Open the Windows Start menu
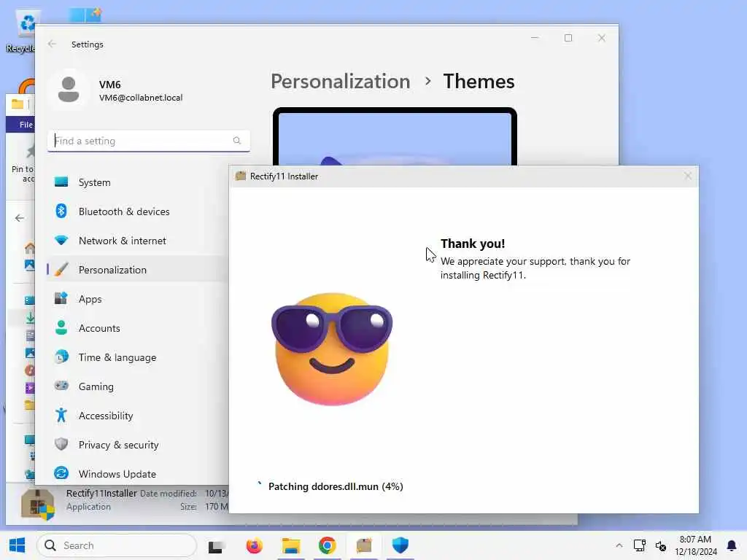Image resolution: width=747 pixels, height=560 pixels. [18, 545]
